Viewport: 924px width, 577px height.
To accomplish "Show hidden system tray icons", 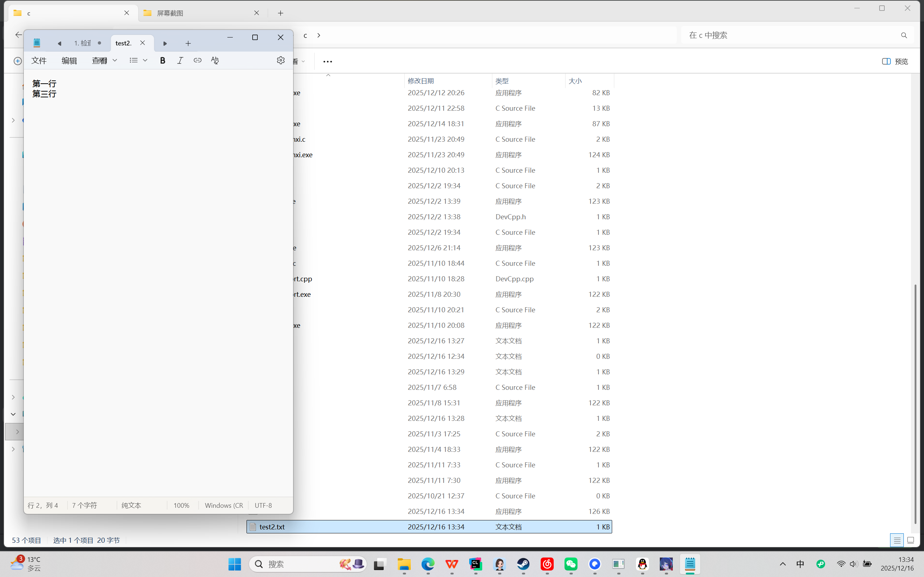I will click(783, 564).
